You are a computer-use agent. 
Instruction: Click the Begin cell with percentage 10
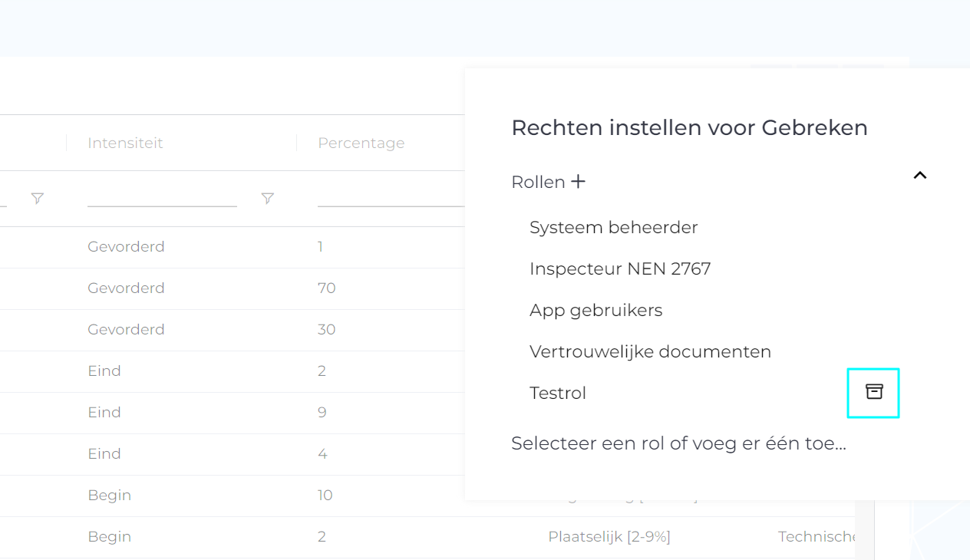click(x=110, y=495)
